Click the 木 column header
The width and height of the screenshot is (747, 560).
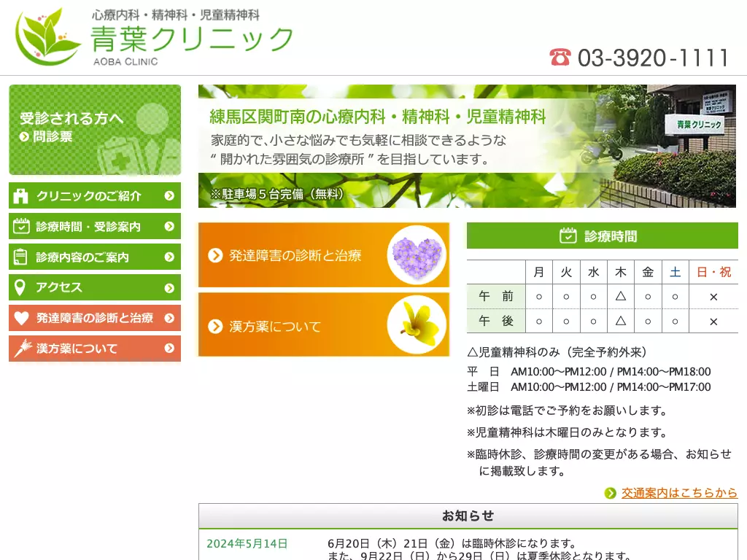[621, 273]
